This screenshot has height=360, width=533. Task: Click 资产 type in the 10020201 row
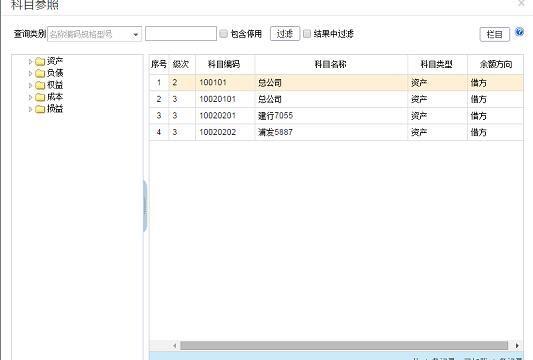point(419,116)
